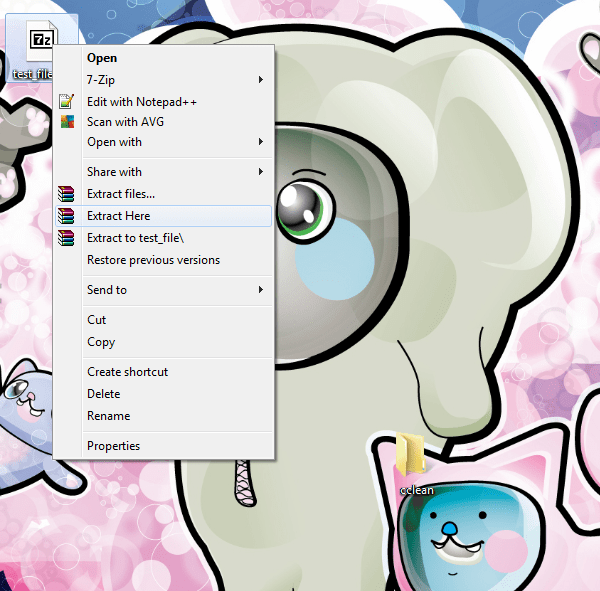Click the AVG icon beside Scan with AVG
This screenshot has height=591, width=600.
(x=68, y=122)
